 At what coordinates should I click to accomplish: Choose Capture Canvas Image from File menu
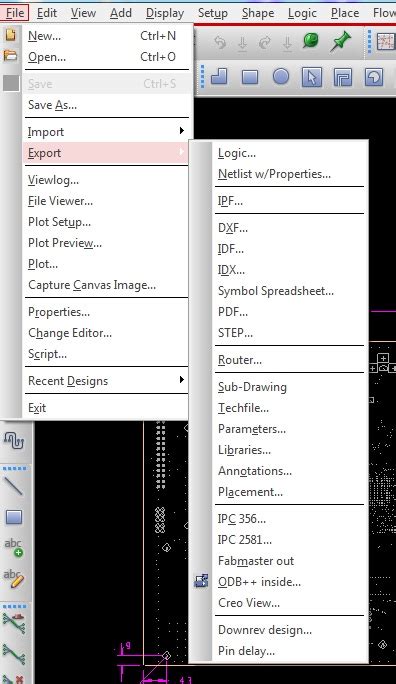click(x=92, y=285)
